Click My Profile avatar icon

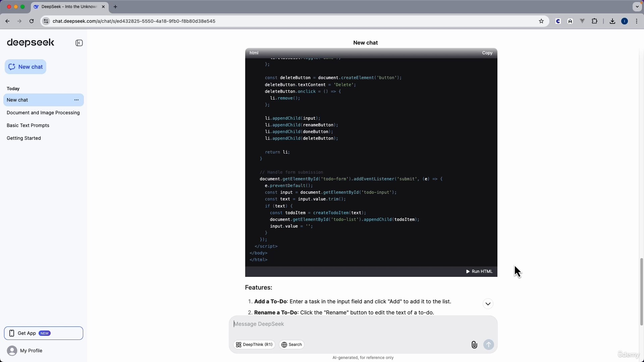[12, 351]
